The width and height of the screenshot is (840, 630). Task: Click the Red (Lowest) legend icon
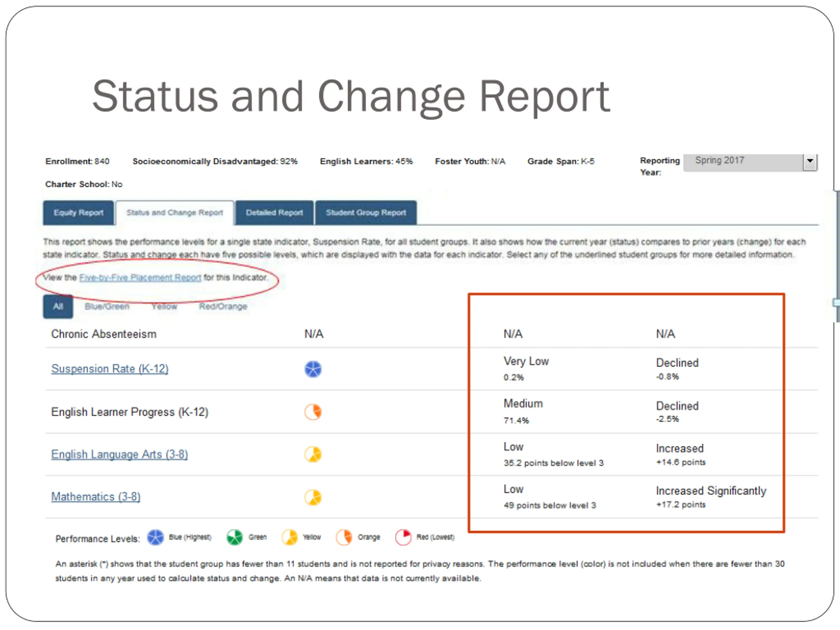[x=403, y=537]
